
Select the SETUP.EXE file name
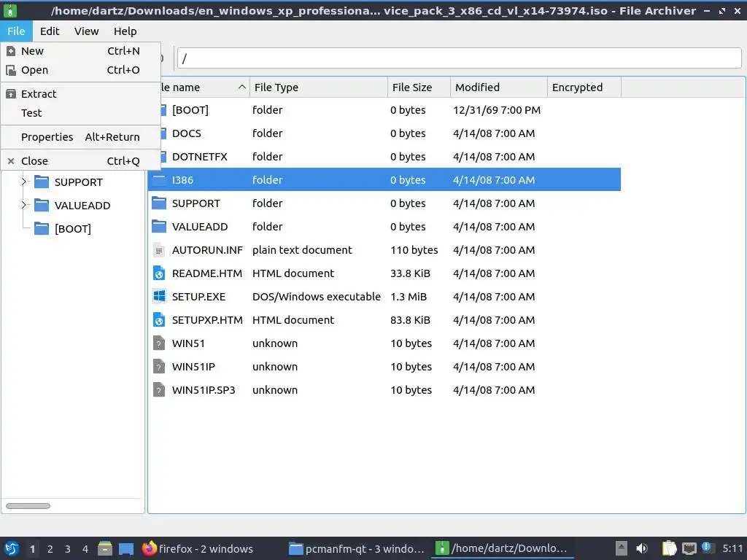tap(198, 297)
